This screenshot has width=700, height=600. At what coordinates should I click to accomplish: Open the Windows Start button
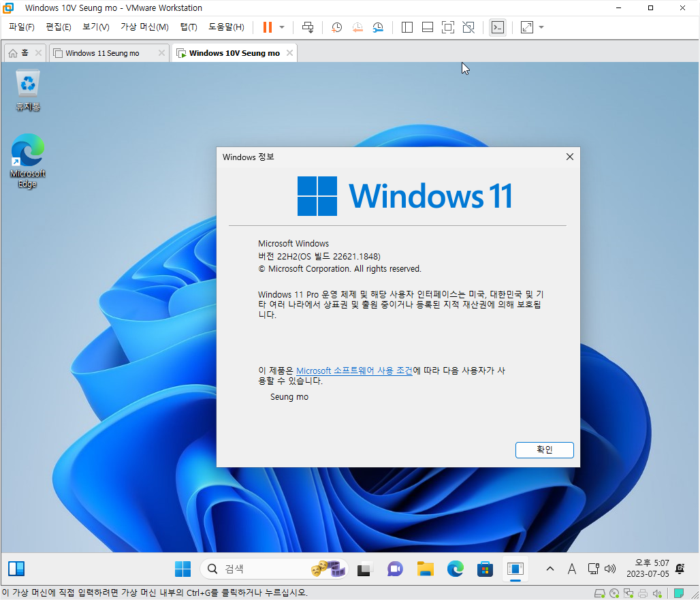click(182, 569)
